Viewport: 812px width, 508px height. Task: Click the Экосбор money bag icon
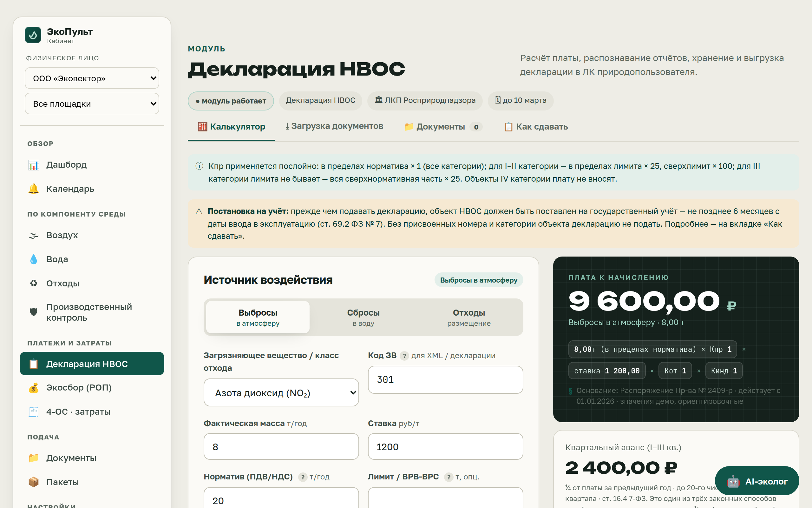point(34,388)
